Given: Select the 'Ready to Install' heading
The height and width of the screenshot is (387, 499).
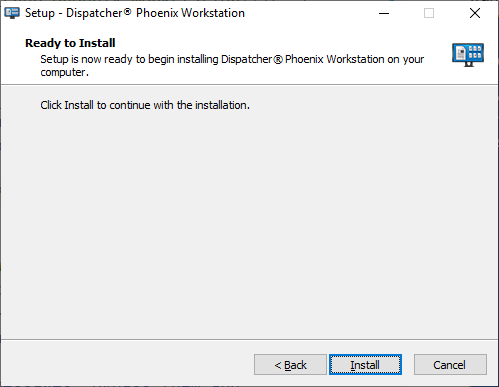Looking at the screenshot, I should pyautogui.click(x=70, y=43).
